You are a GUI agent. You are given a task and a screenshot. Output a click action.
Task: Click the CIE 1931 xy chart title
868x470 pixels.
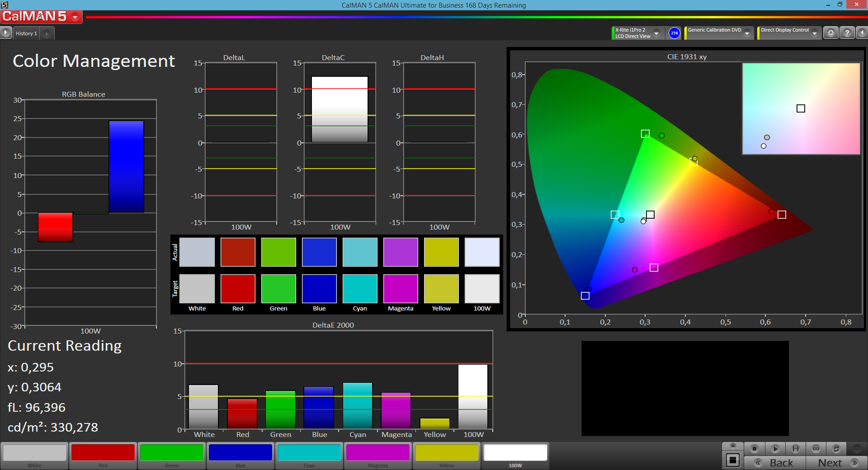point(687,57)
